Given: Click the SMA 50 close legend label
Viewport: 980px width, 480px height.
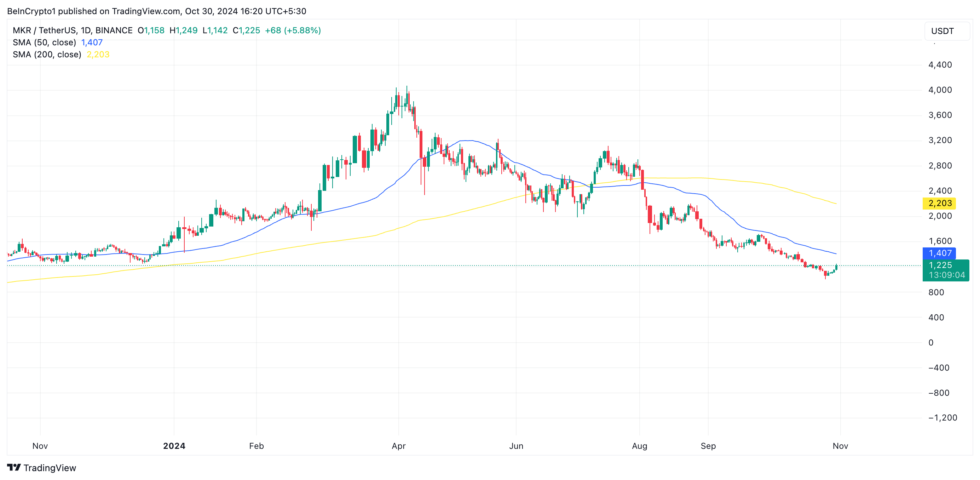Looking at the screenshot, I should pos(44,42).
